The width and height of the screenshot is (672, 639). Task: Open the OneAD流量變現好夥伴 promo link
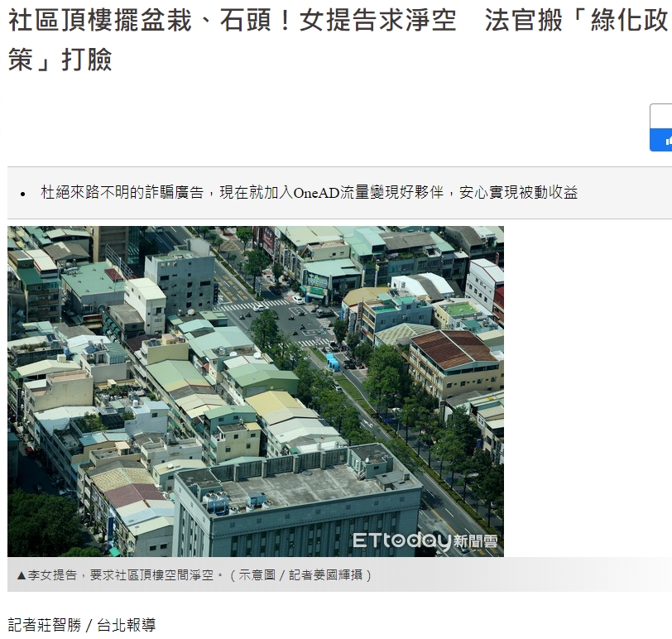point(309,192)
